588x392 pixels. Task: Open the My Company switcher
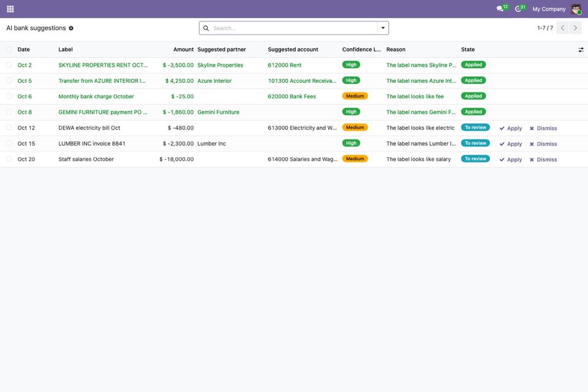[x=549, y=9]
